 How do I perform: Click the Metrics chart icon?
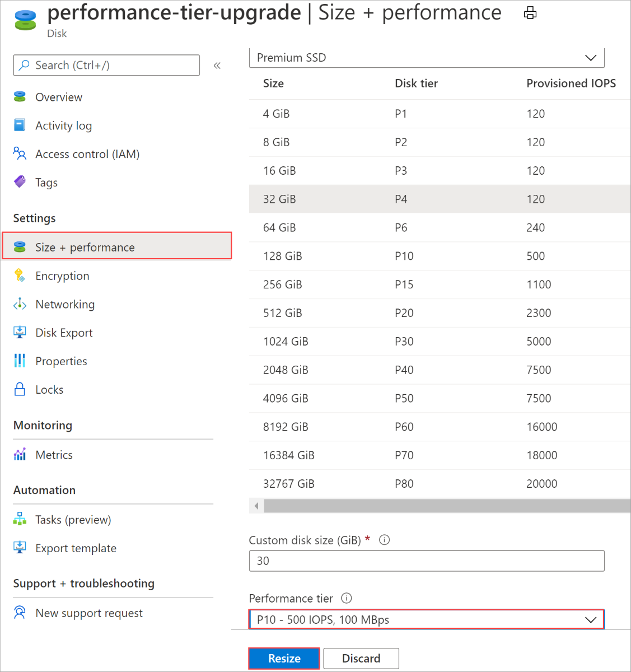coord(20,454)
